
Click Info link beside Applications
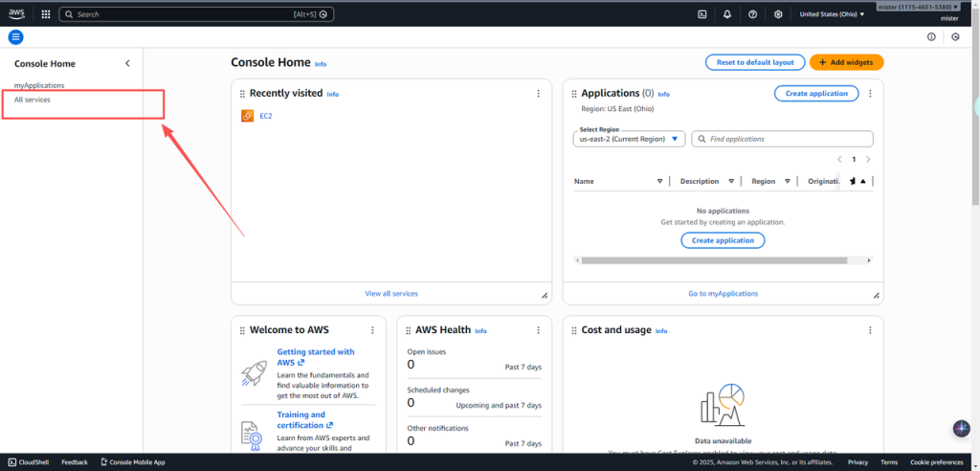point(664,95)
